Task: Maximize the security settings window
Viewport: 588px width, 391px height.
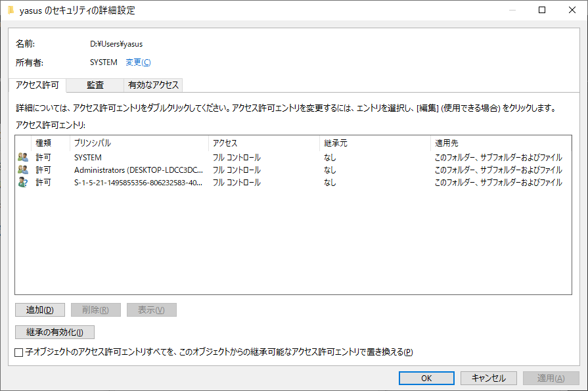Action: pyautogui.click(x=542, y=10)
